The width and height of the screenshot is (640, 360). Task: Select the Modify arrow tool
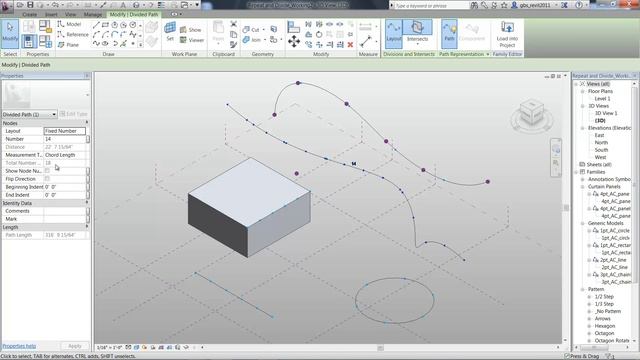point(10,33)
